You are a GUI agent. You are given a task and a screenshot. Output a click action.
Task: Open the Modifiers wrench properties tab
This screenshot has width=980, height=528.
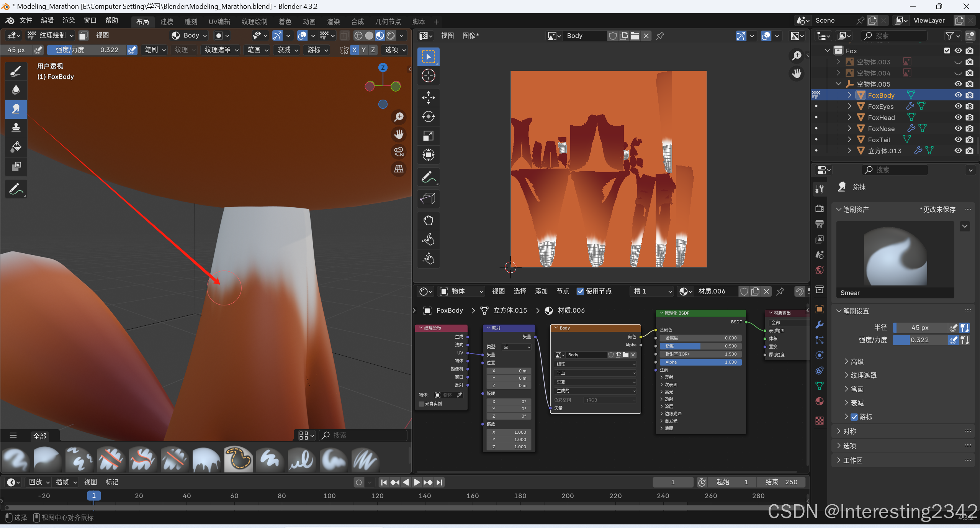pos(820,325)
